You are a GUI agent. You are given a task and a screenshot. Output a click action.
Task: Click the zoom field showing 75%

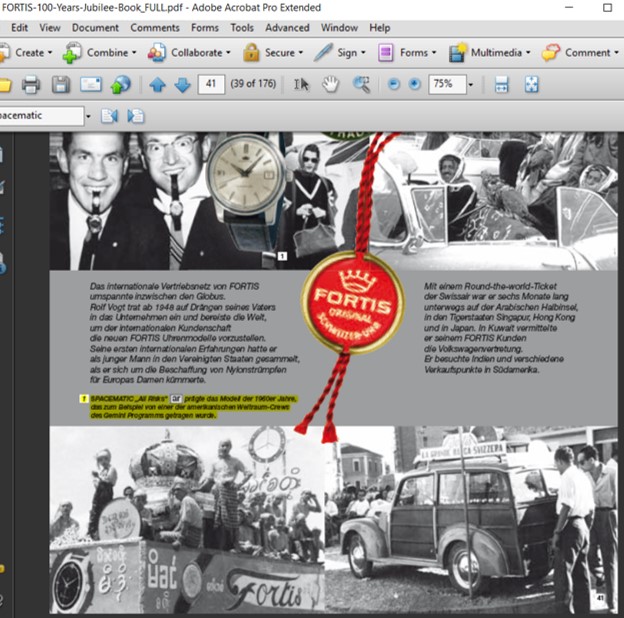tap(447, 84)
